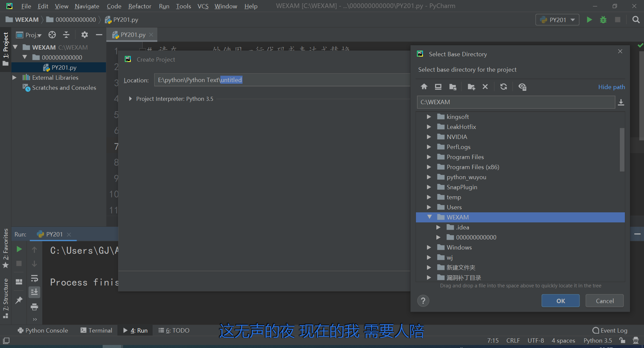The image size is (644, 348).
Task: Click Hide path link
Action: tap(611, 87)
